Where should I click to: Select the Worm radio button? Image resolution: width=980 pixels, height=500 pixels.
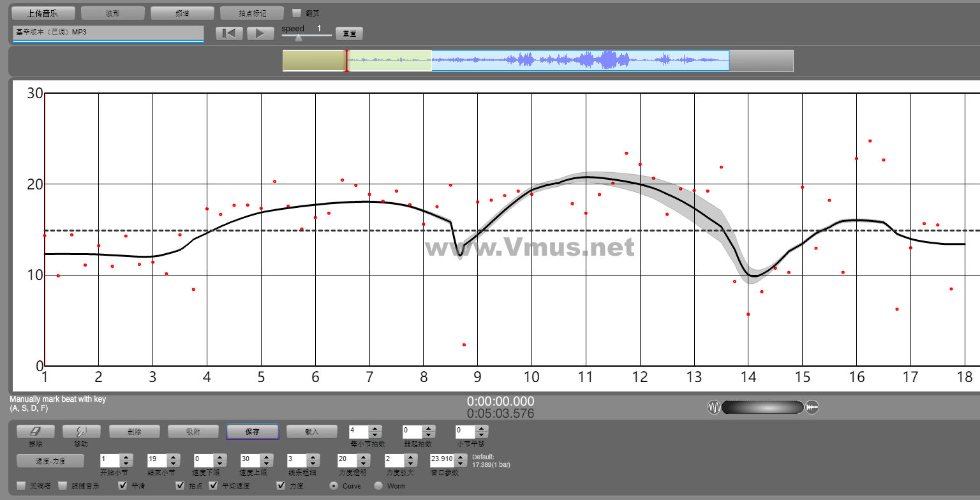tap(378, 485)
